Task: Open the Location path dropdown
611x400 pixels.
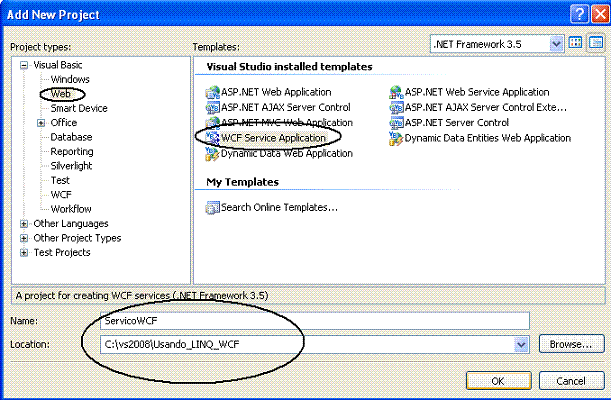Action: point(521,344)
